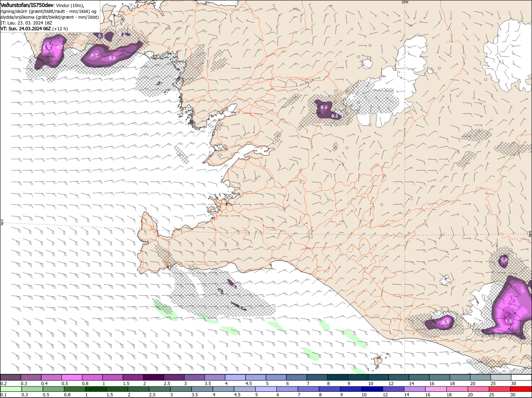Select the 'IT: Lau. 23. 03. 2024 18Z' line

tap(26, 23)
